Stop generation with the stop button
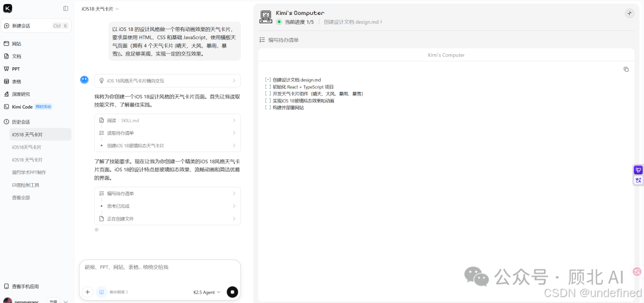The image size is (644, 303). click(x=232, y=292)
